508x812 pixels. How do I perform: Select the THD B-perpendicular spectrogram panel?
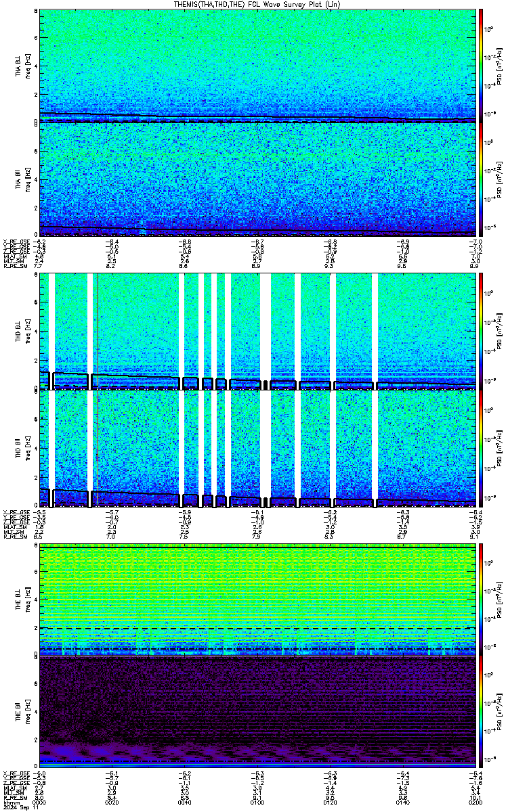click(x=257, y=330)
